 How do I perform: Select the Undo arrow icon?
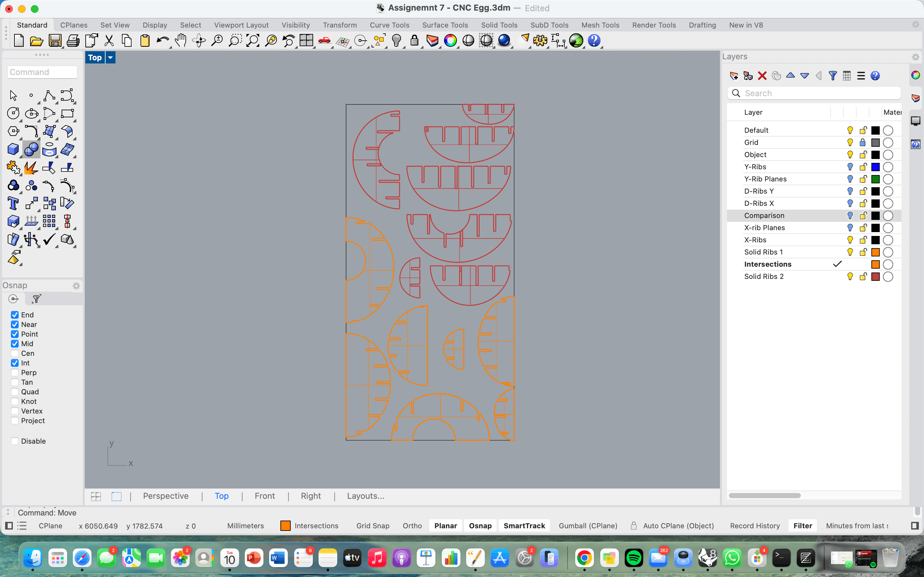click(163, 40)
